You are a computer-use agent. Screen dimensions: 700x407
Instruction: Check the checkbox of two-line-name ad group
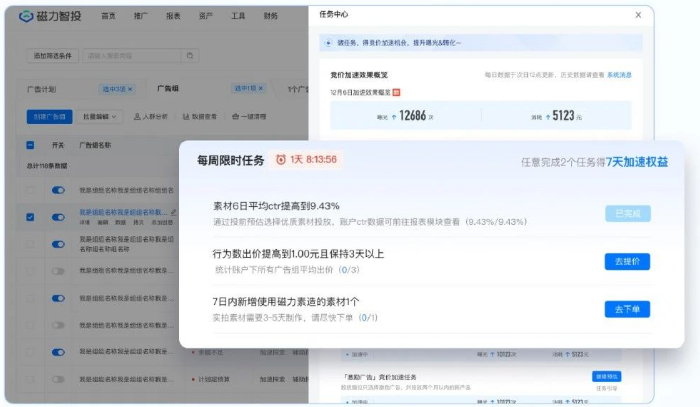pos(30,244)
